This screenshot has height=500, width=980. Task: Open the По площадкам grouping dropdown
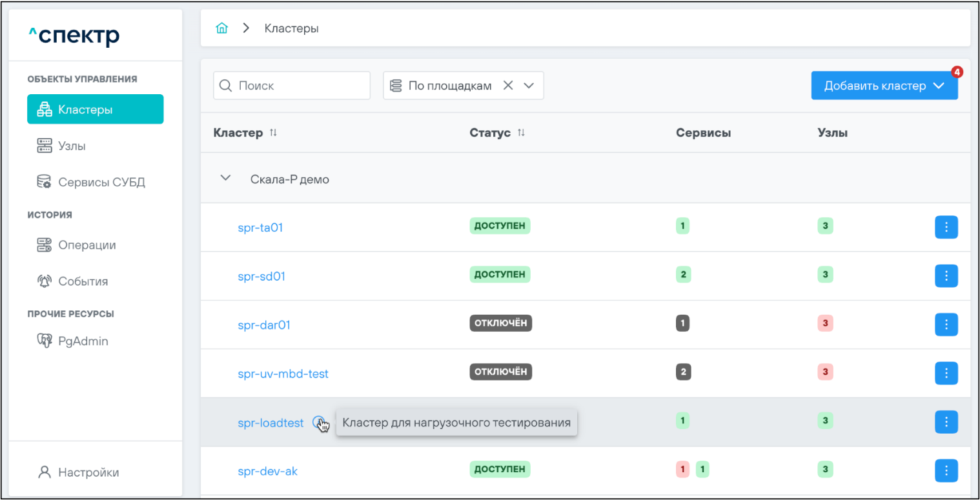(x=529, y=86)
